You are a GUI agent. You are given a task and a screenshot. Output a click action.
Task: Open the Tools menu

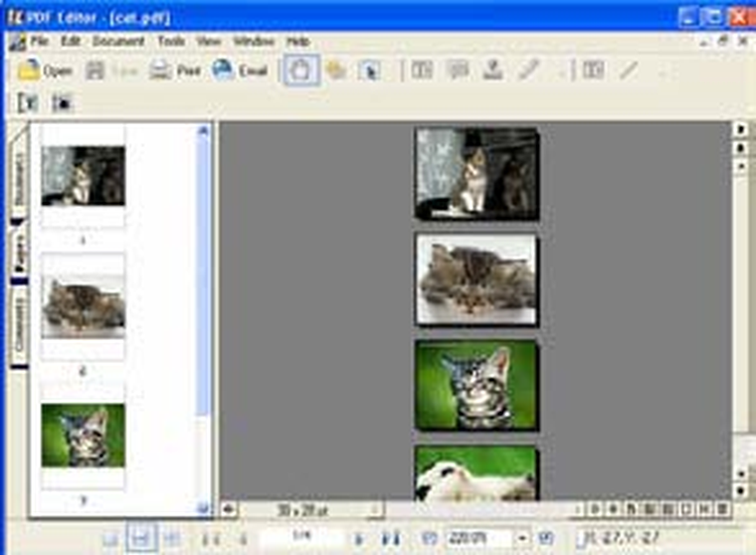(171, 42)
